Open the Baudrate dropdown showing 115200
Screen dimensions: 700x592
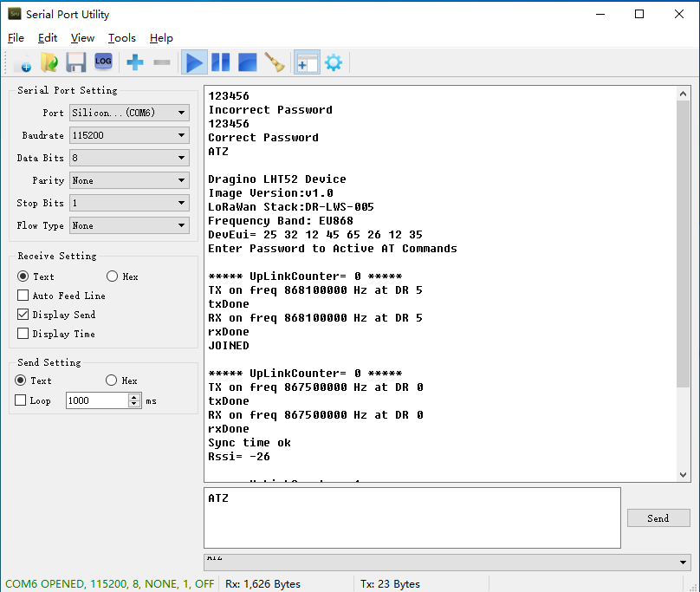[129, 135]
